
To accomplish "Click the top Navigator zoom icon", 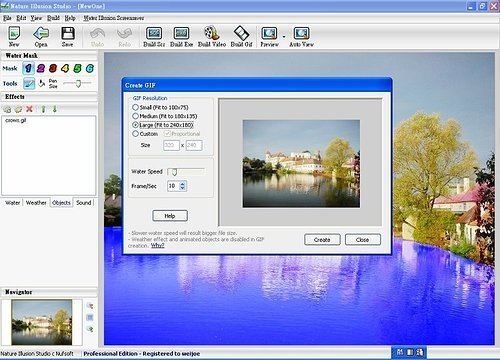I will point(90,306).
